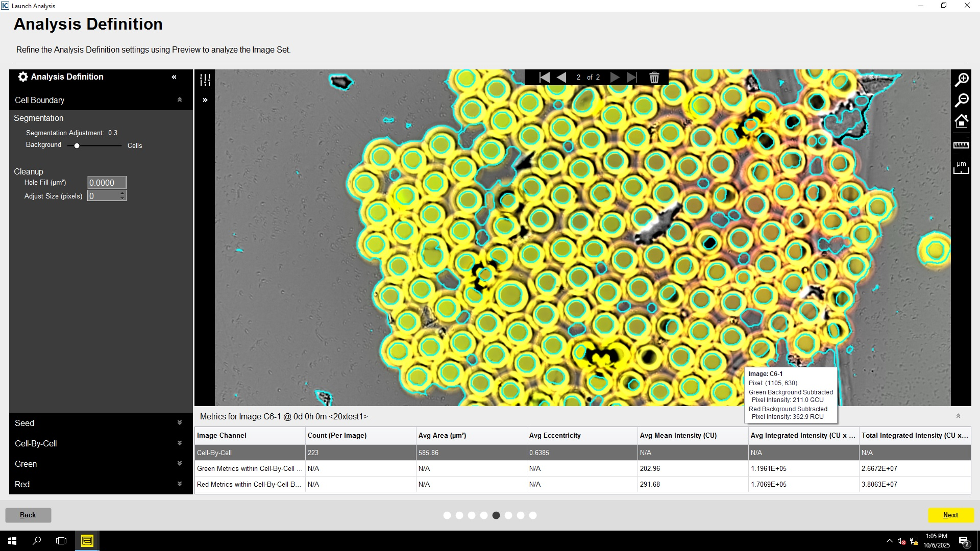Select the ruler measurement tool

pos(961,145)
